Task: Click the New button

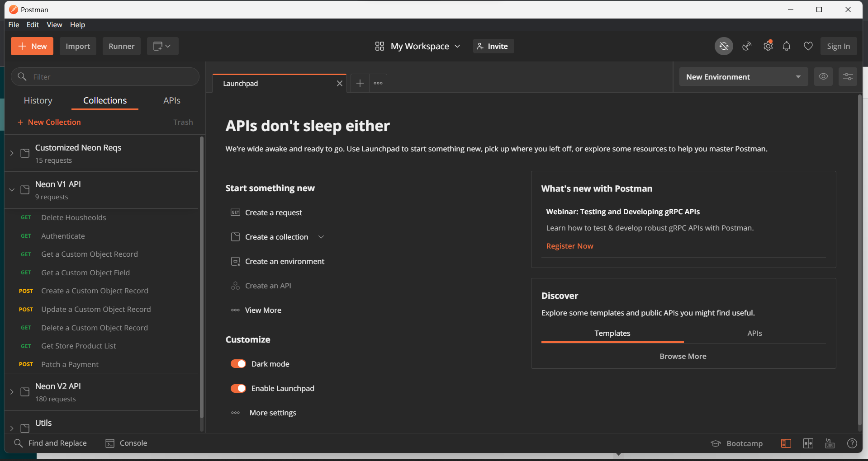Action: pyautogui.click(x=32, y=46)
